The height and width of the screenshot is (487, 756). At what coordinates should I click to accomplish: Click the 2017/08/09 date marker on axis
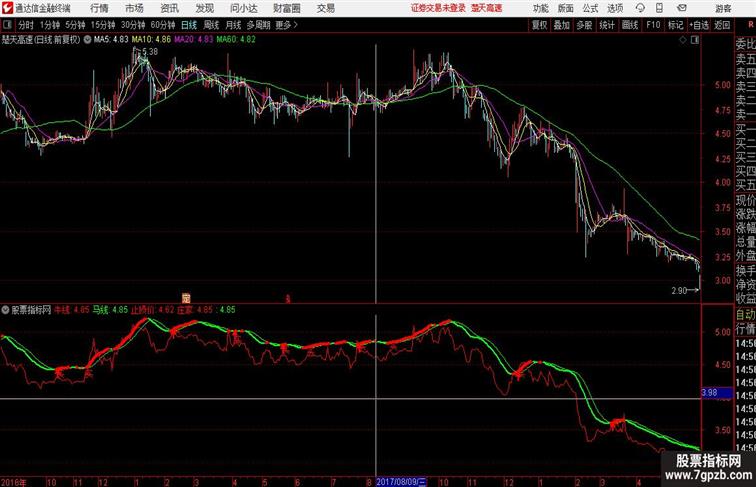click(x=401, y=482)
